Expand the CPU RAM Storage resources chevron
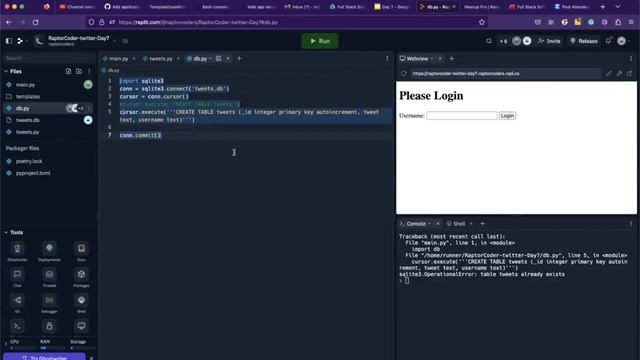The width and height of the screenshot is (640, 360). tap(6, 344)
